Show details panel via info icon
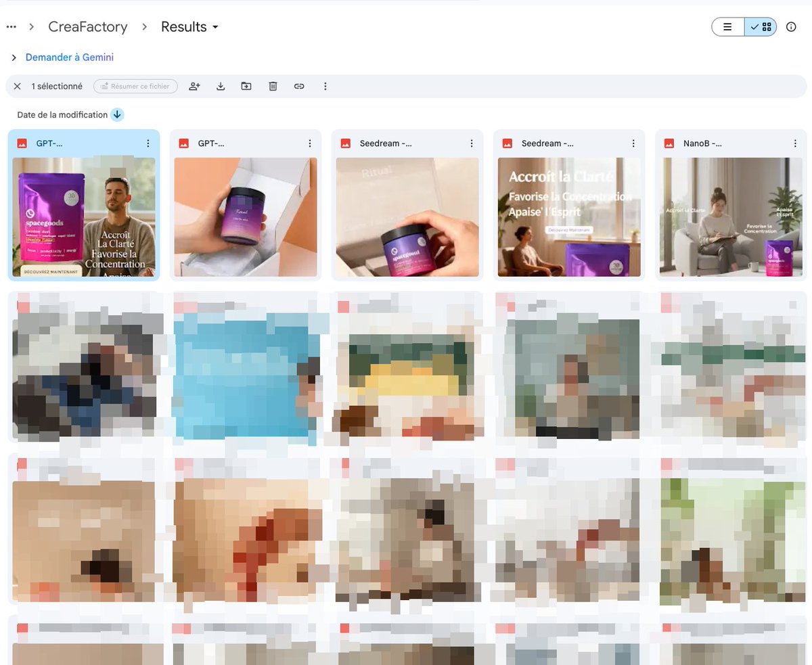Image resolution: width=812 pixels, height=665 pixels. [x=791, y=27]
